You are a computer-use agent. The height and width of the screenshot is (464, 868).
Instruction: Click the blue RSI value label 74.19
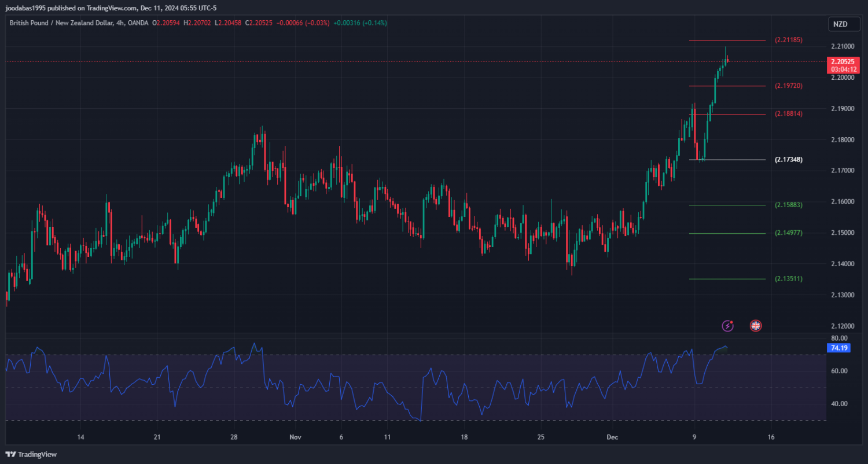pyautogui.click(x=838, y=348)
